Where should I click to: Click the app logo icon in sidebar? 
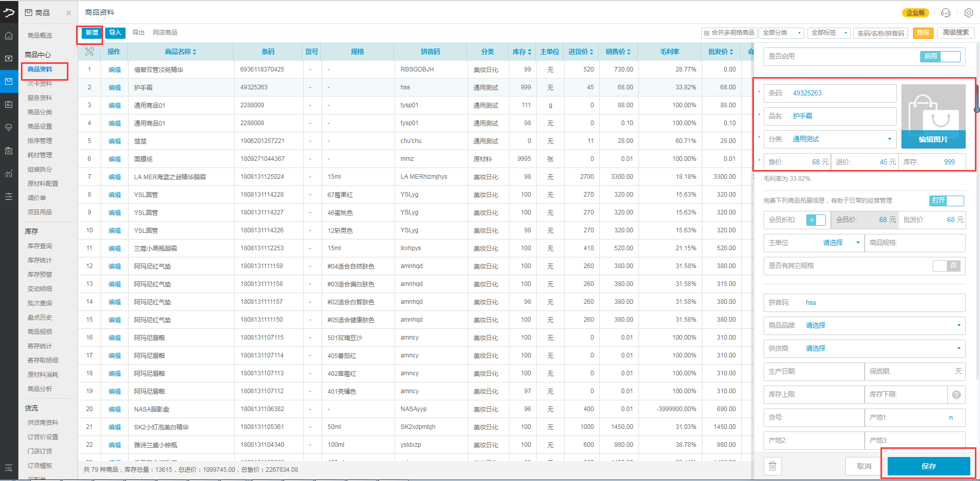[x=9, y=12]
